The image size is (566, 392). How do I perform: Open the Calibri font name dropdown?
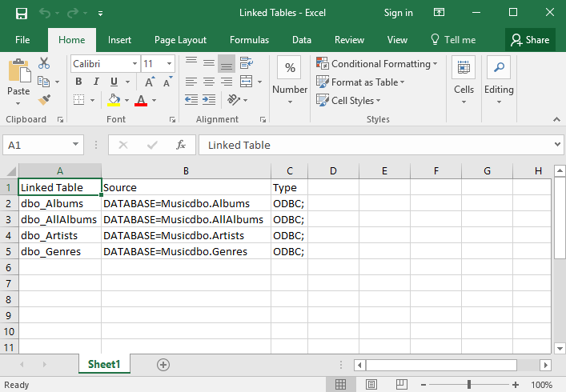(x=134, y=64)
